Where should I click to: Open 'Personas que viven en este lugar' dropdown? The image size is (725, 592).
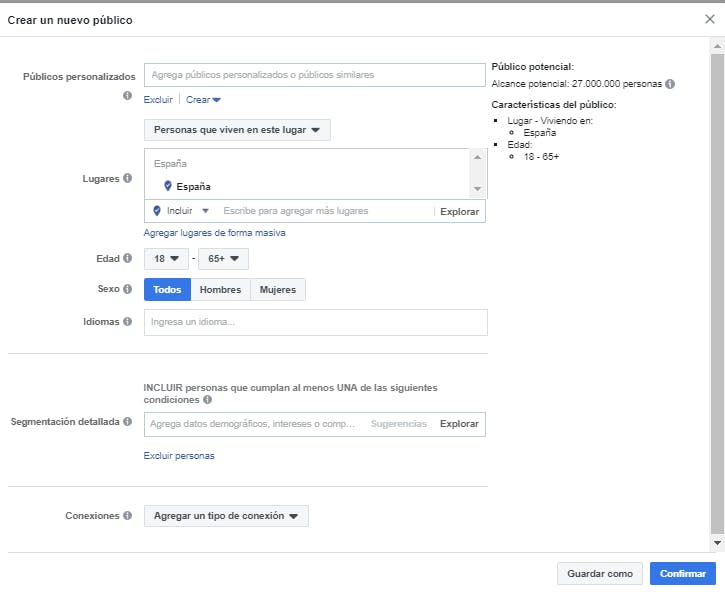(x=237, y=130)
